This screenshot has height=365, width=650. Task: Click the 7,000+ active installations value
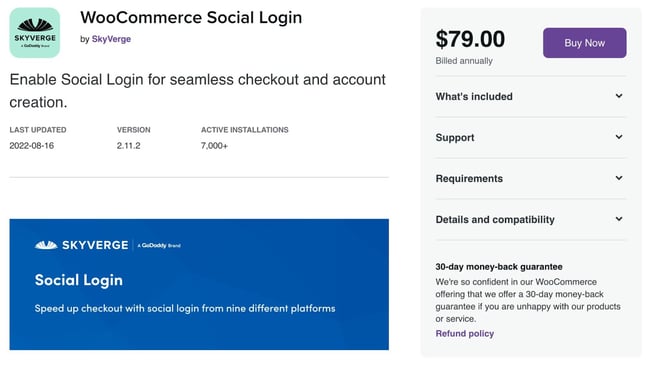click(x=214, y=146)
